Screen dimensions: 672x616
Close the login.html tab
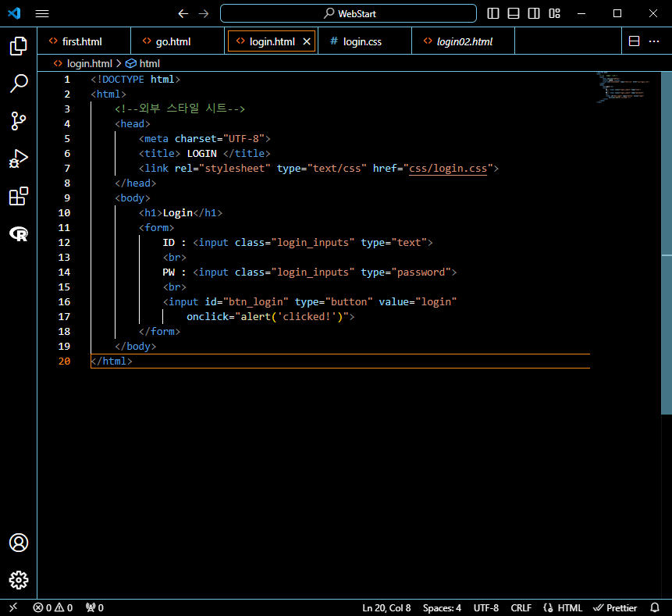point(307,41)
